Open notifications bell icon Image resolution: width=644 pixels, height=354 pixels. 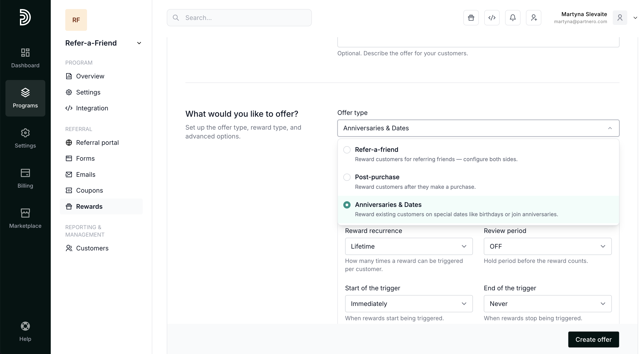pos(513,18)
